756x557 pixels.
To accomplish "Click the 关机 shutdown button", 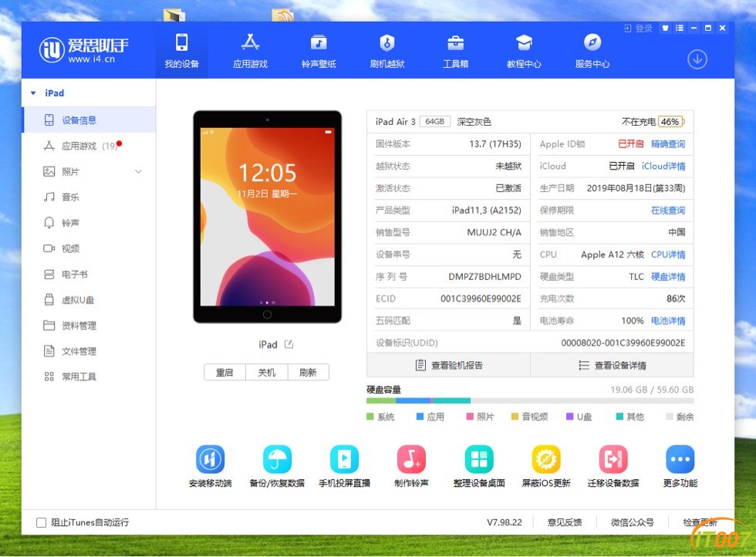I will pos(267,373).
